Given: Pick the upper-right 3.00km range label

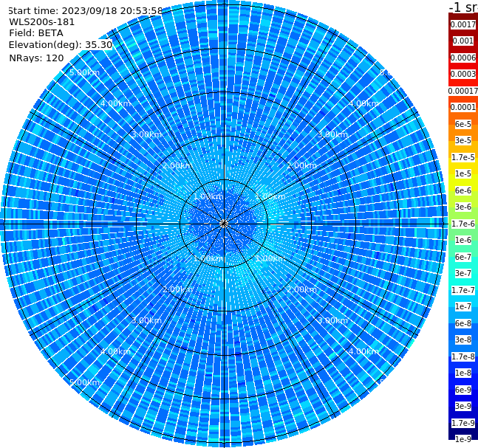Looking at the screenshot, I should coord(332,134).
